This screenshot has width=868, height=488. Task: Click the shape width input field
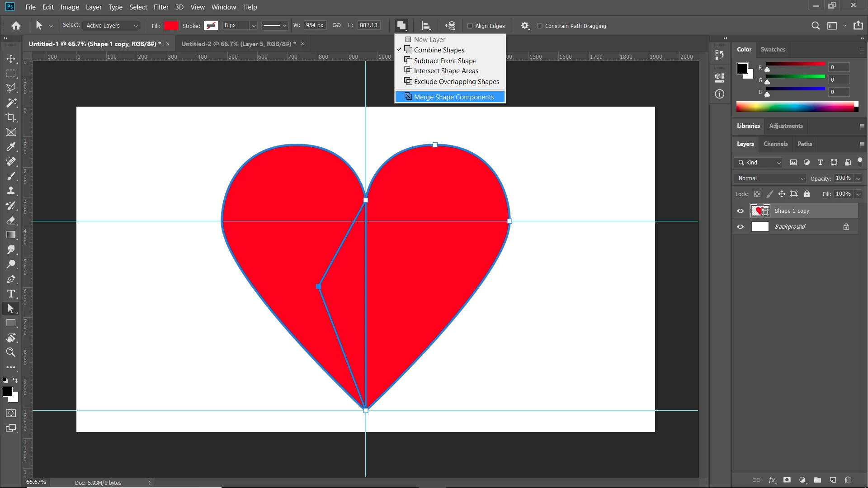click(x=314, y=25)
